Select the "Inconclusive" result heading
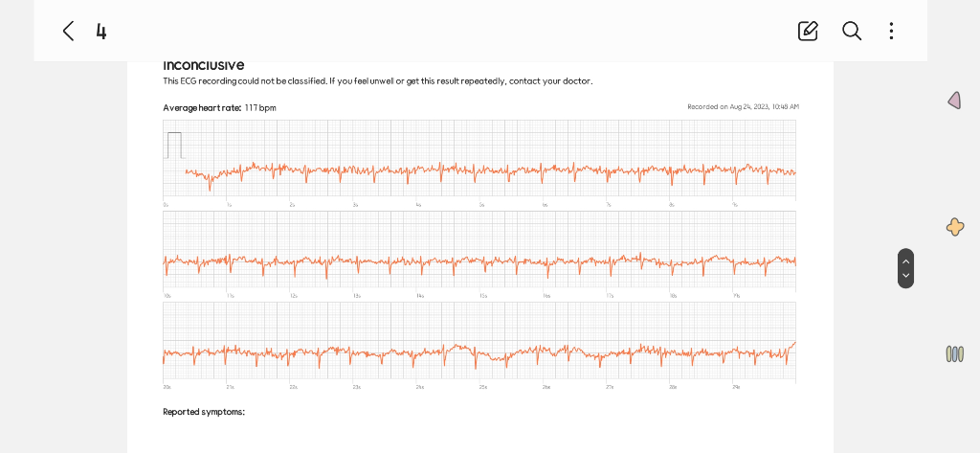This screenshot has height=453, width=980. tap(203, 66)
